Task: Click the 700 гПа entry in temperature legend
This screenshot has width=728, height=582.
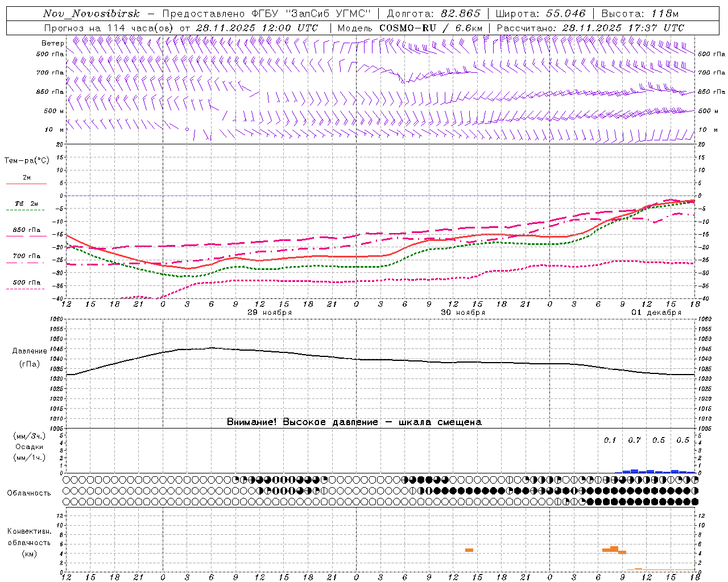Action: click(27, 256)
